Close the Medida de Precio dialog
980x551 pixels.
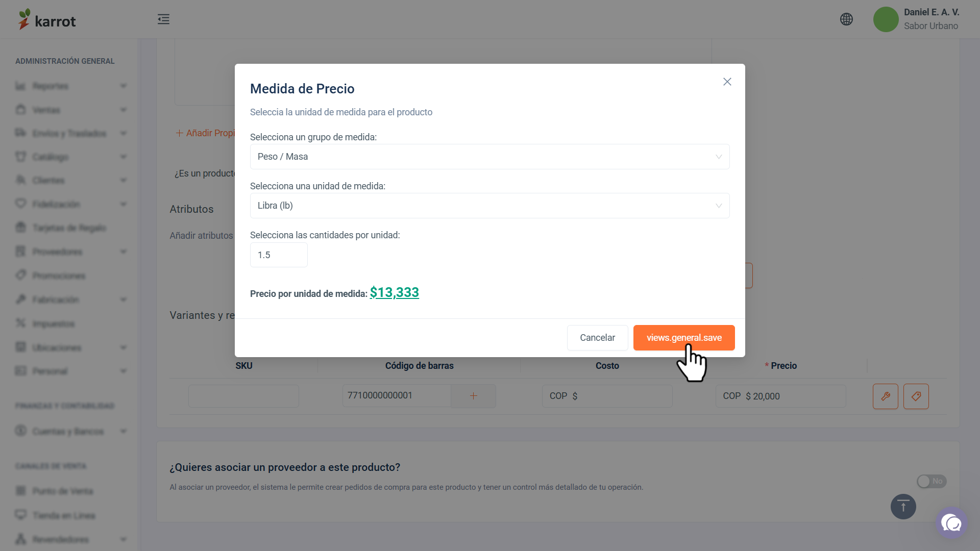coord(727,82)
